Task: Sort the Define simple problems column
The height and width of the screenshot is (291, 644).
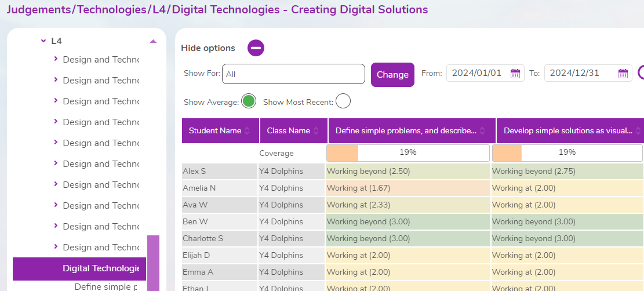Action: coord(483,131)
